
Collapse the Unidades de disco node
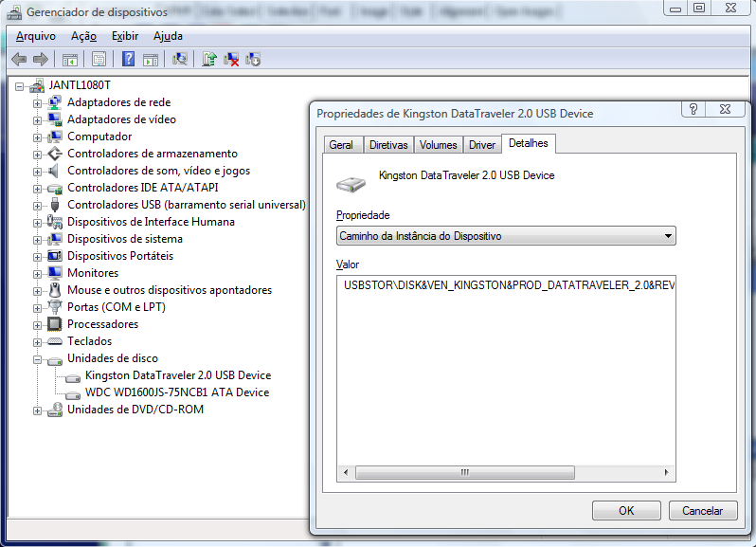point(37,359)
